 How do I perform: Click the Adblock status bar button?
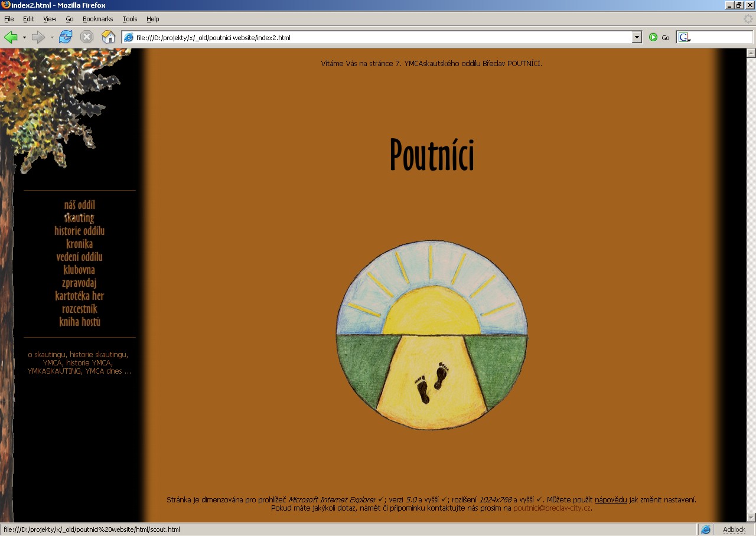point(734,530)
